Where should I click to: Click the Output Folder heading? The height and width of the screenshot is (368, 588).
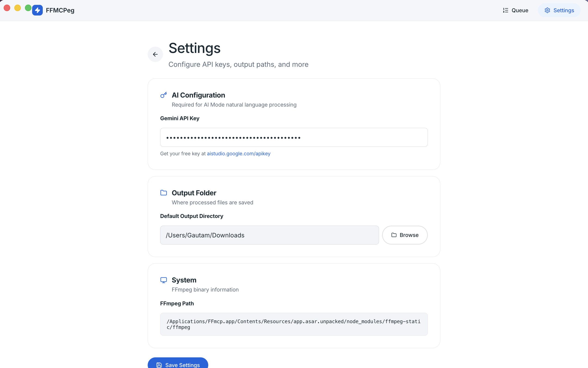click(x=194, y=193)
